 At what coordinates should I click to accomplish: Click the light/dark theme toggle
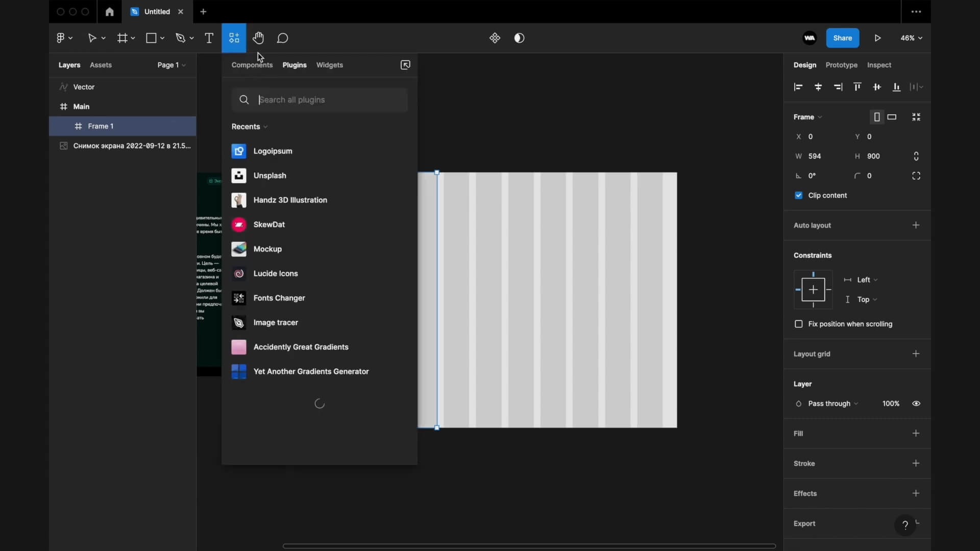click(x=519, y=38)
